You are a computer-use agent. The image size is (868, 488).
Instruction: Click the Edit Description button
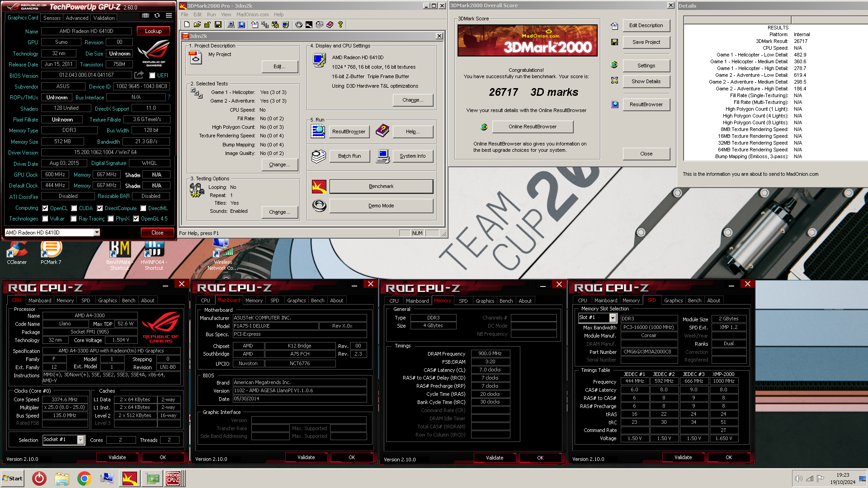[646, 25]
